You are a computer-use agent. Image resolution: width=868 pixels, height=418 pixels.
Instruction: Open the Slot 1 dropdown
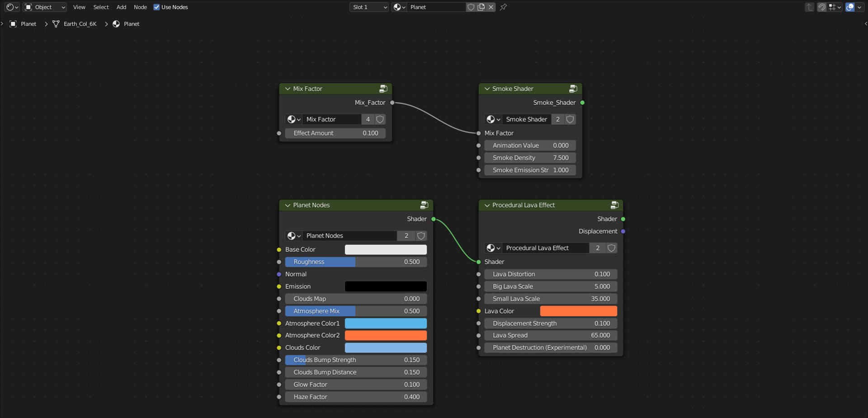(x=369, y=7)
